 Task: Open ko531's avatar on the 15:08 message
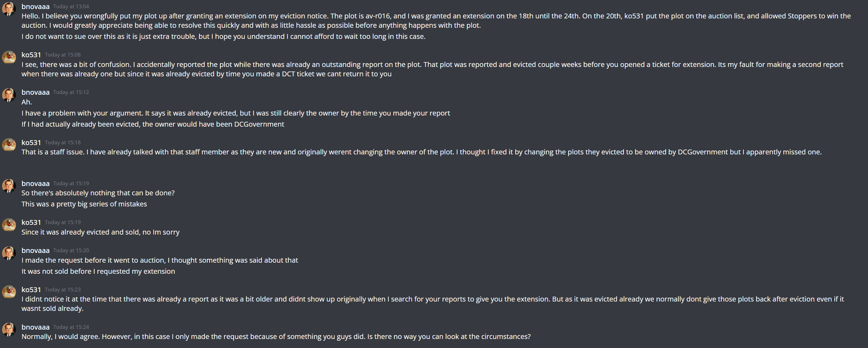pos(9,57)
